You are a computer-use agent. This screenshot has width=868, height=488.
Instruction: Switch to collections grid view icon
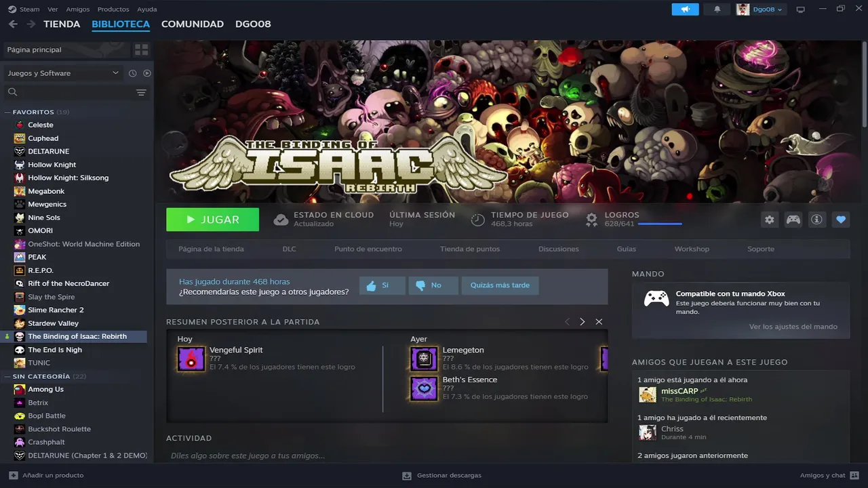141,49
